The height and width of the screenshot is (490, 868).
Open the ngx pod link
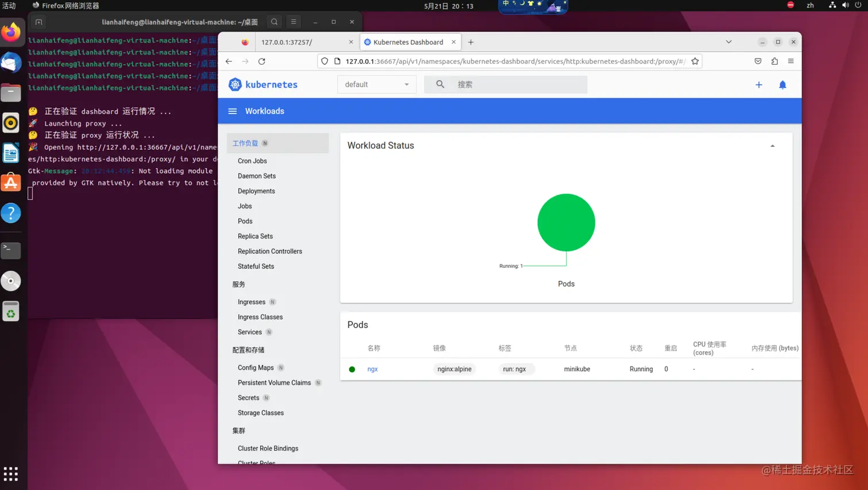click(373, 369)
